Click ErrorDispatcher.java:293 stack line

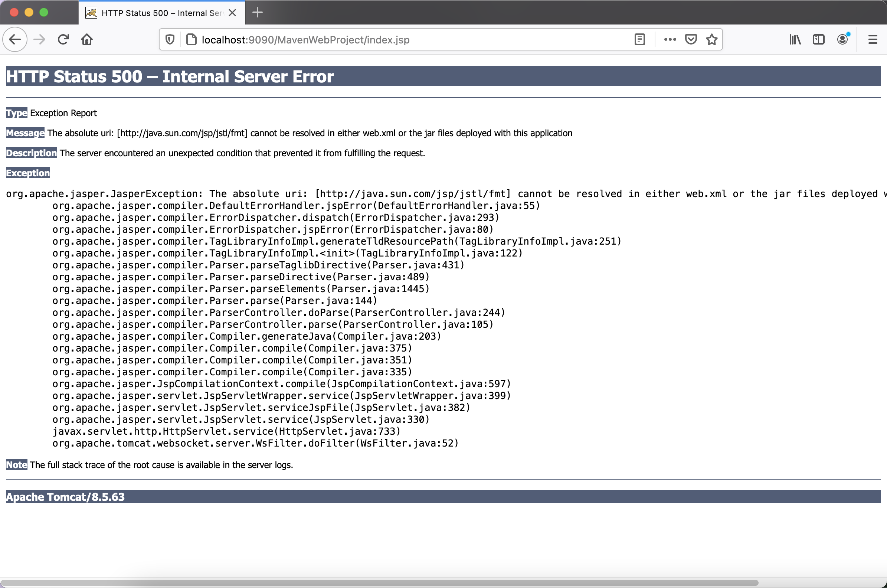(276, 218)
